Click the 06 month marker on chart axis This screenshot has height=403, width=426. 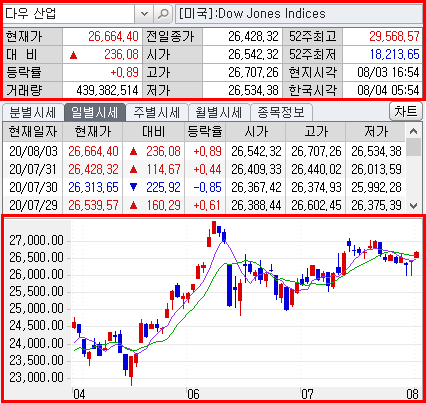(193, 394)
